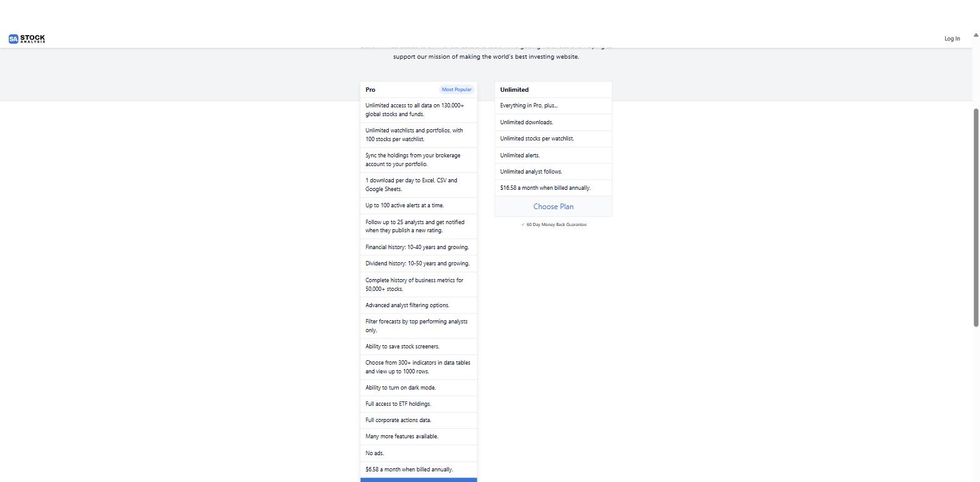980x482 pixels.
Task: Click "Dividend history: 10-50 years" row
Action: pyautogui.click(x=419, y=263)
